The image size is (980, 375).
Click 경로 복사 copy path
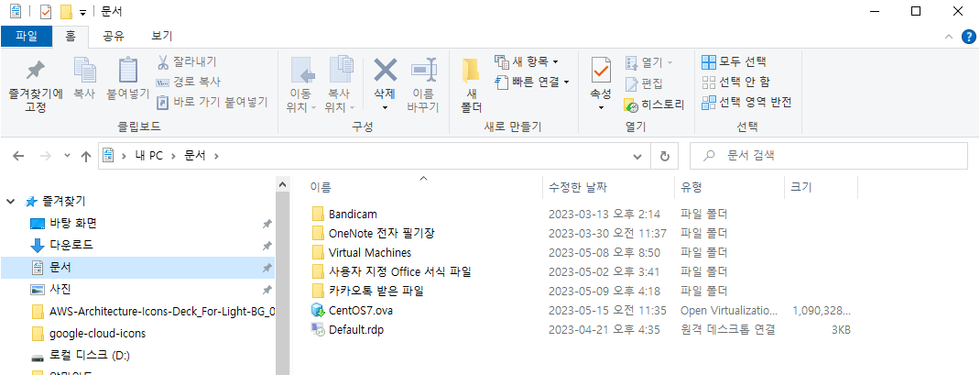[188, 82]
